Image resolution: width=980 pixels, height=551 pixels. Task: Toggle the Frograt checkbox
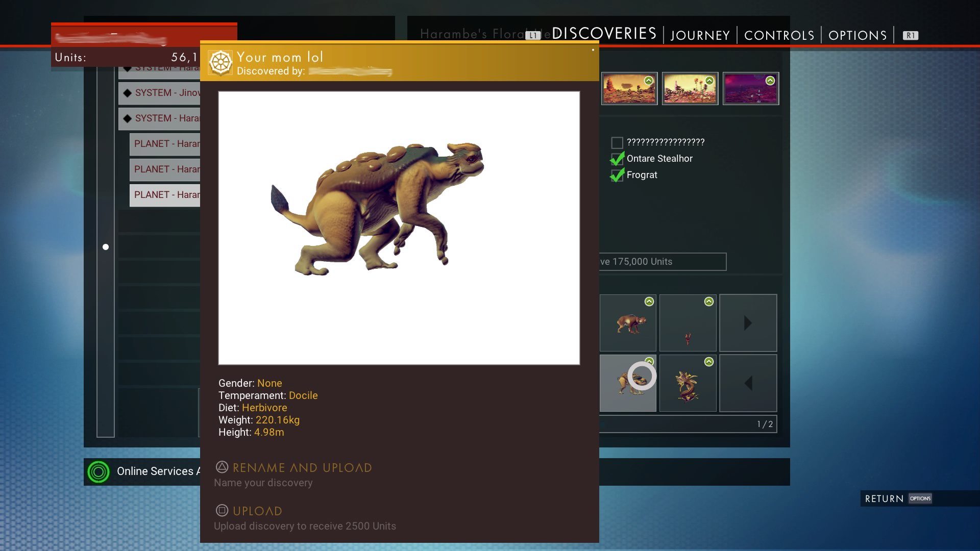[617, 175]
